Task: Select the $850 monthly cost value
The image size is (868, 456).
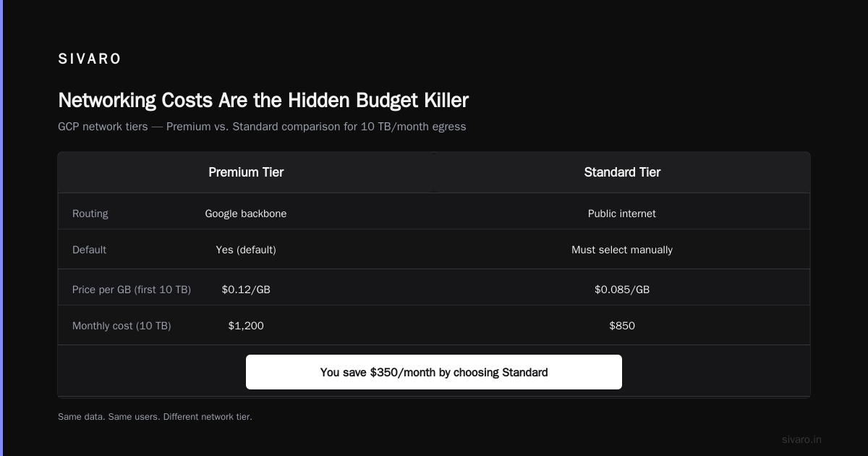Action: 622,326
